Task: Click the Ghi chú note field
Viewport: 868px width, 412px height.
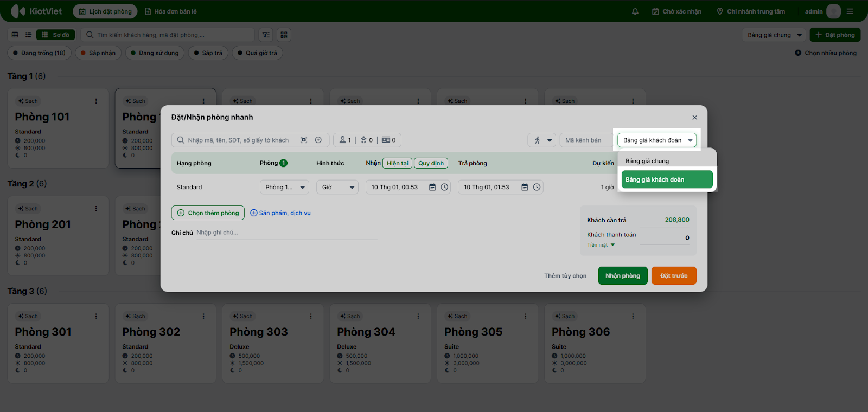Action: point(286,233)
